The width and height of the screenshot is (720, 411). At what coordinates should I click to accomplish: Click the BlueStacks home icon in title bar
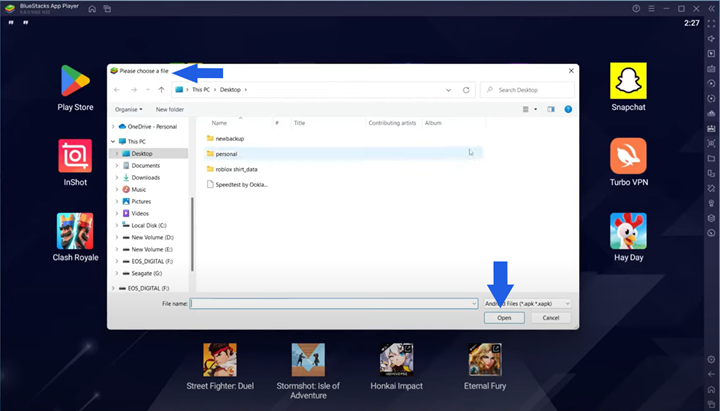tap(92, 9)
